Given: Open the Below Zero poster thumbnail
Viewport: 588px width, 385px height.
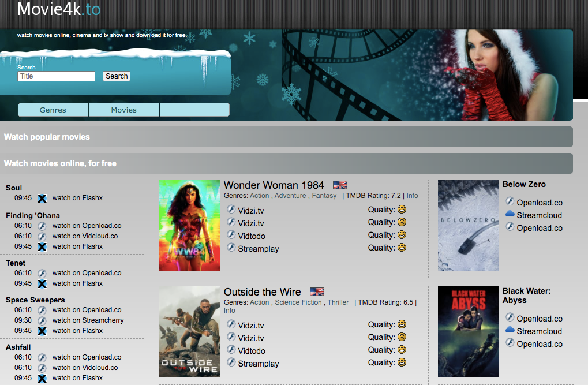Looking at the screenshot, I should 468,225.
